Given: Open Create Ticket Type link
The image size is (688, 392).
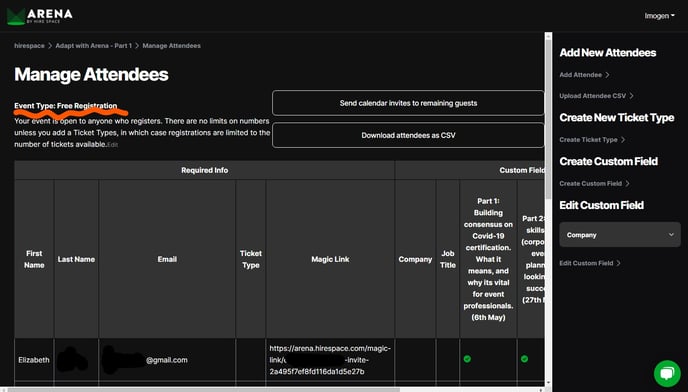Looking at the screenshot, I should click(x=592, y=140).
